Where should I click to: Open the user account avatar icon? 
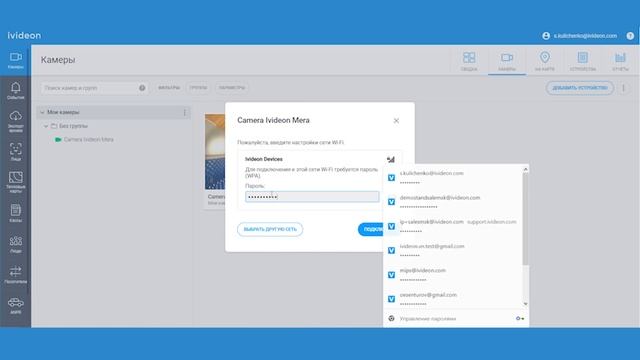coord(546,36)
